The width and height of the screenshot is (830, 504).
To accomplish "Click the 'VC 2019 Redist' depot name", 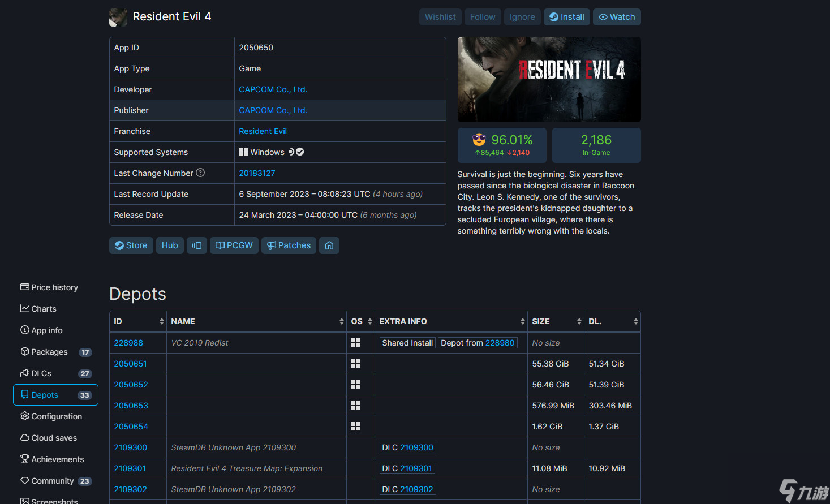I will click(x=200, y=343).
